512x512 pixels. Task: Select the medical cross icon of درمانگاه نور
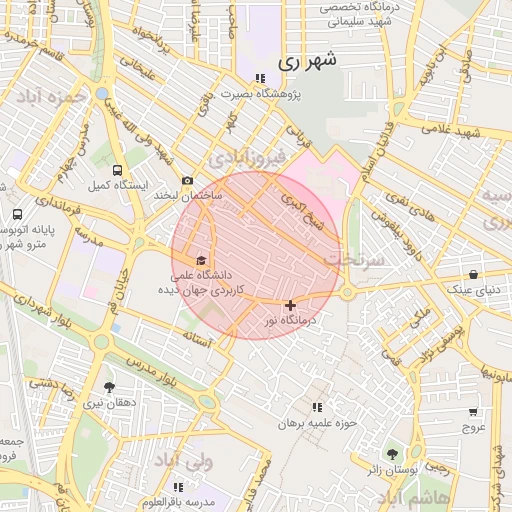[x=290, y=305]
